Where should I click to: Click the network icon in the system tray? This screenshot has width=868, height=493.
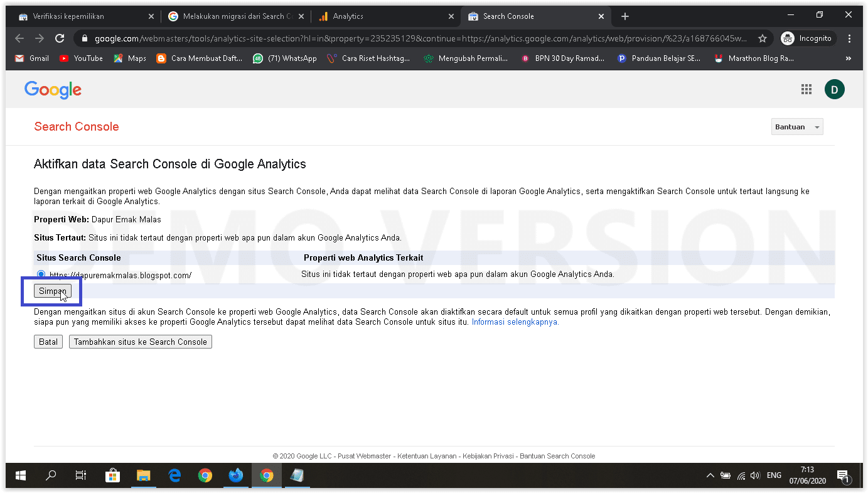741,475
